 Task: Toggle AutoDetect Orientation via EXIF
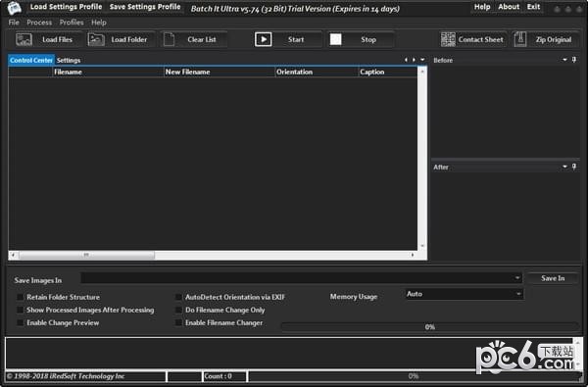(x=178, y=297)
